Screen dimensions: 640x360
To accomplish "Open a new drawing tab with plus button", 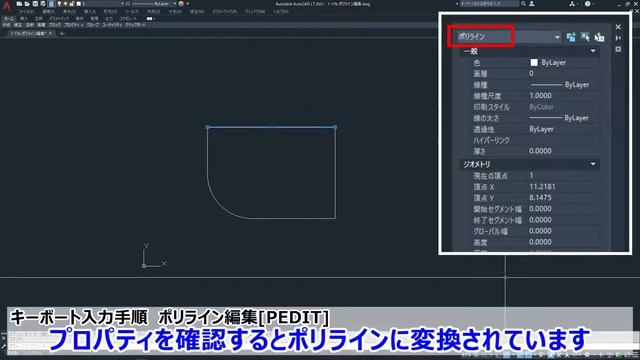I will pyautogui.click(x=62, y=33).
